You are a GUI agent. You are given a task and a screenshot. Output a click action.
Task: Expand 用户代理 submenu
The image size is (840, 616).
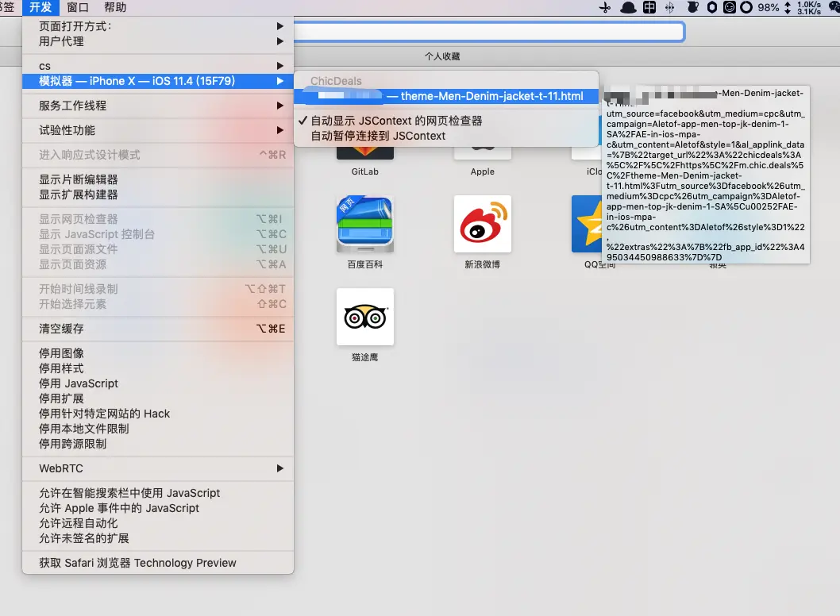[158, 41]
